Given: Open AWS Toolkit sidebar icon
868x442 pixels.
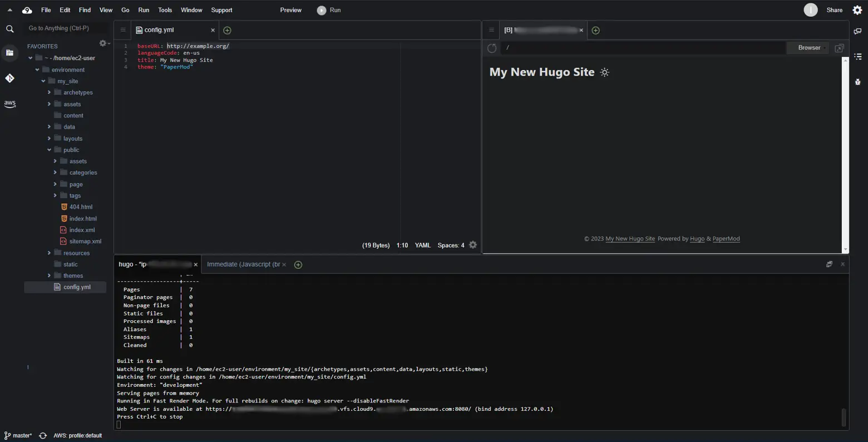Looking at the screenshot, I should click(9, 104).
